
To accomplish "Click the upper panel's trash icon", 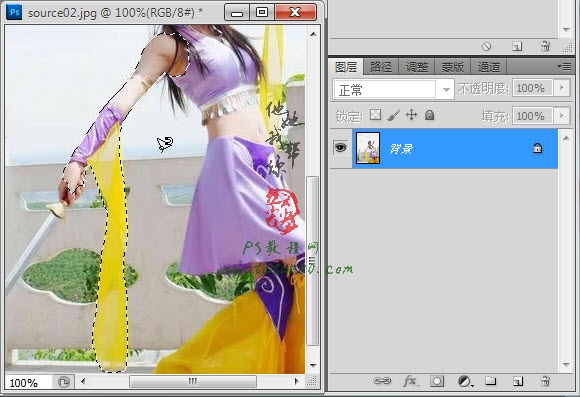I will point(545,46).
